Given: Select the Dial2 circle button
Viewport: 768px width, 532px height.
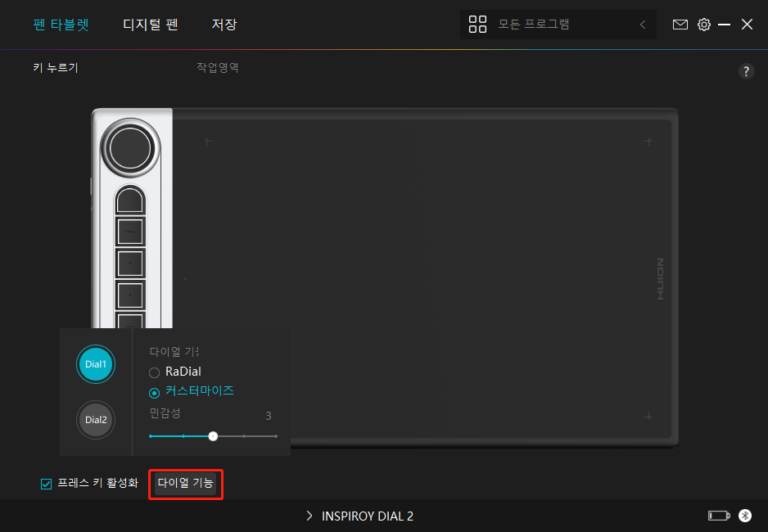Looking at the screenshot, I should coord(96,420).
